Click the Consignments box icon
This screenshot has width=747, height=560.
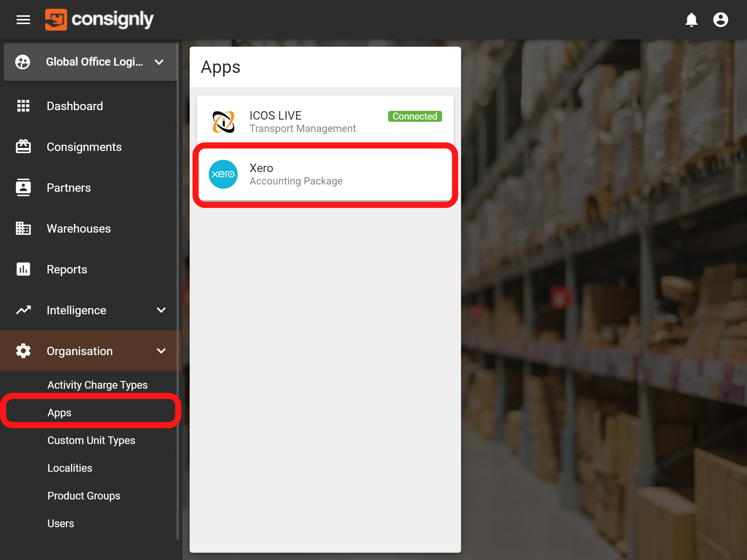(x=23, y=147)
